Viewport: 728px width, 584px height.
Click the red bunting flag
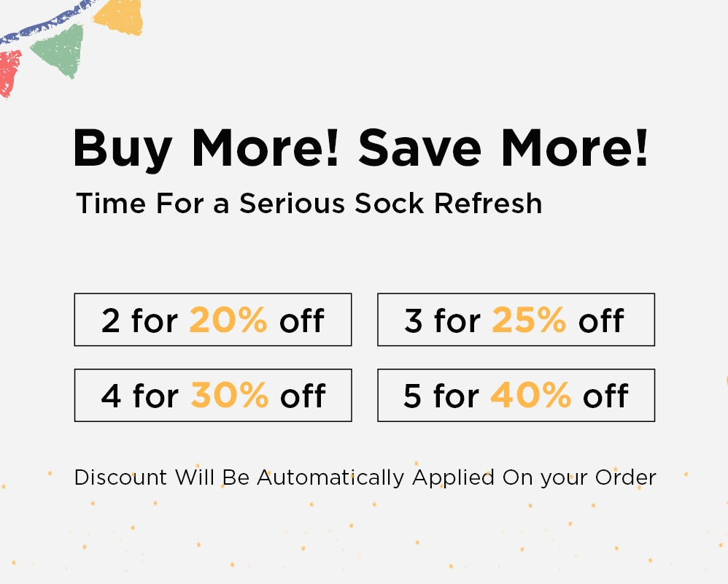(x=9, y=72)
